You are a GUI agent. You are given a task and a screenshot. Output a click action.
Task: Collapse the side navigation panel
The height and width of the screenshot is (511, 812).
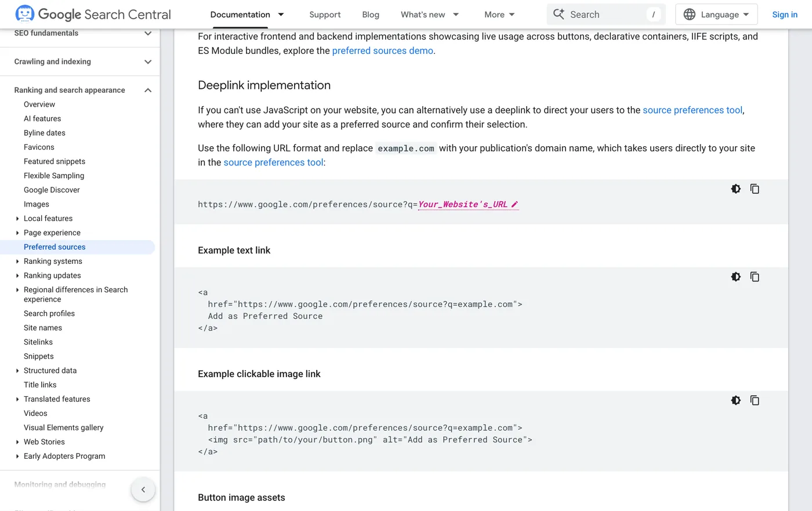click(x=143, y=490)
